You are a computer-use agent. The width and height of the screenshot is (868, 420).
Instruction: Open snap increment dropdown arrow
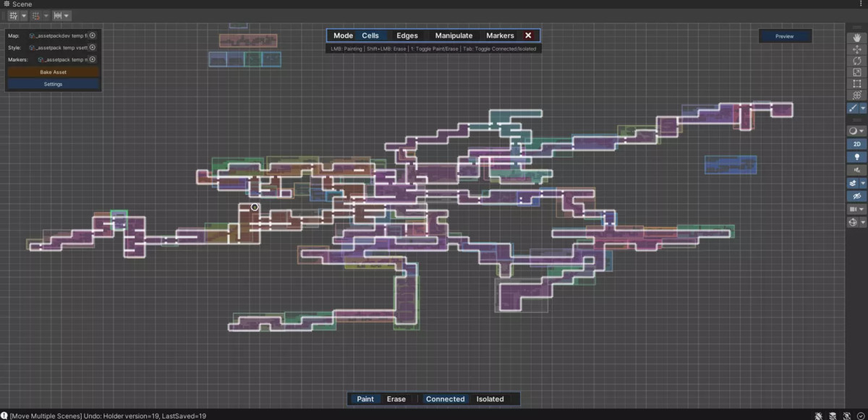(x=67, y=15)
